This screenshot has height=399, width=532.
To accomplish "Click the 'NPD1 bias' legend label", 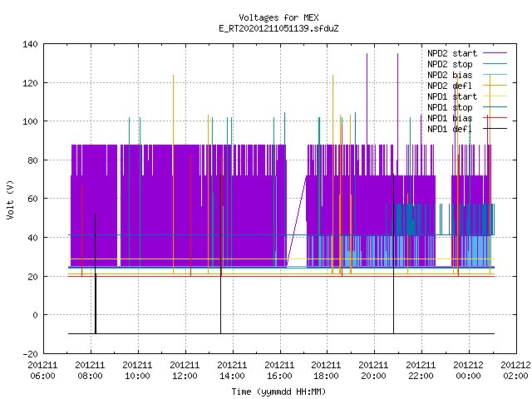I will pos(450,118).
